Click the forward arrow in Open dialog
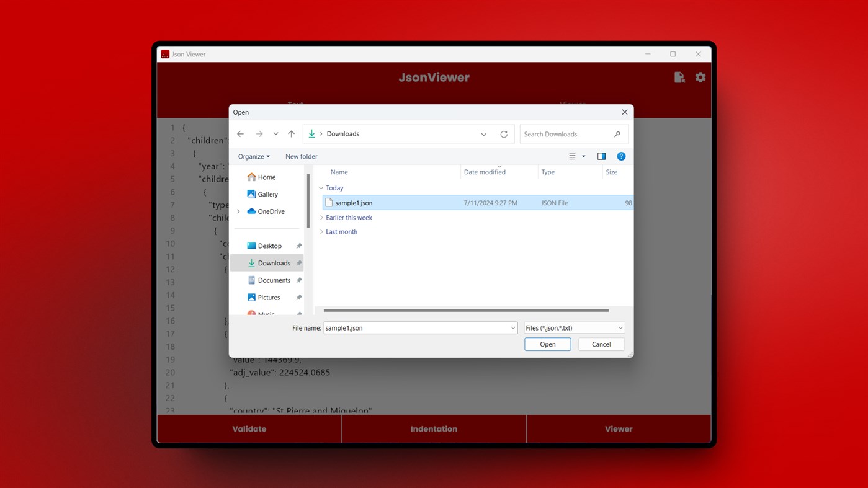This screenshot has height=488, width=868. pos(259,134)
